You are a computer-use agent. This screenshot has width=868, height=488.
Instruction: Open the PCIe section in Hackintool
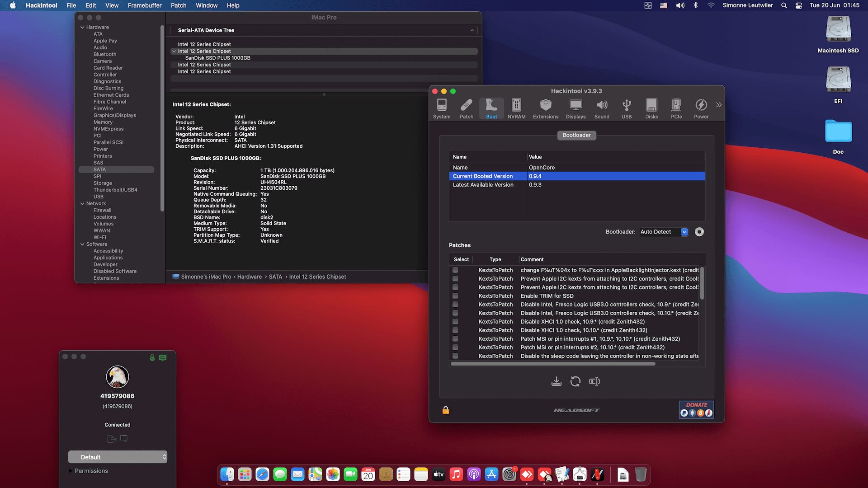pyautogui.click(x=676, y=109)
